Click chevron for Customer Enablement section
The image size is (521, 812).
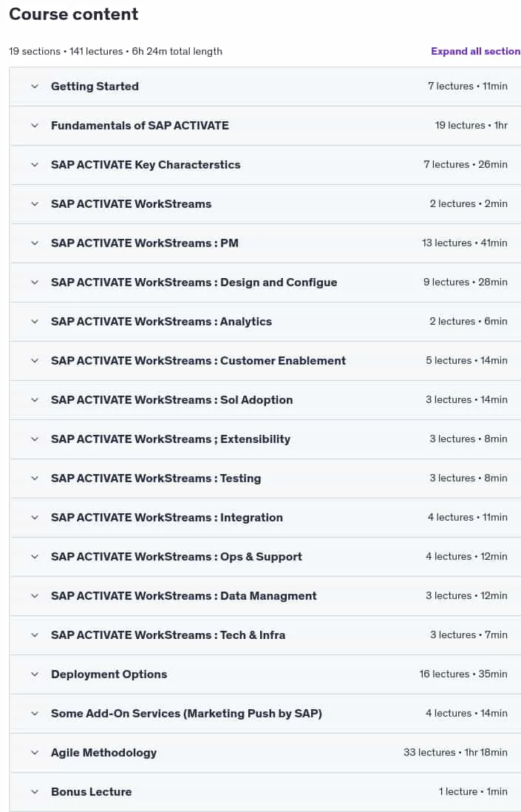click(35, 360)
